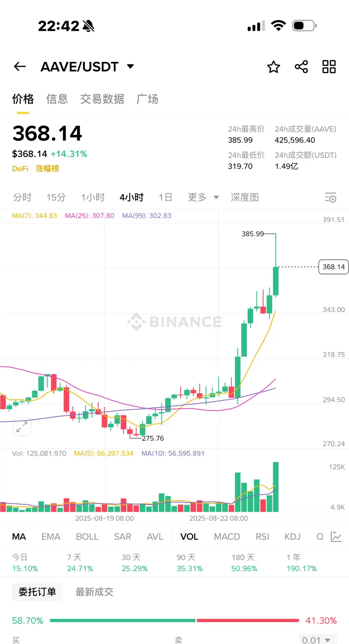This screenshot has height=644, width=349.
Task: Toggle the EMA indicator
Action: click(x=51, y=537)
